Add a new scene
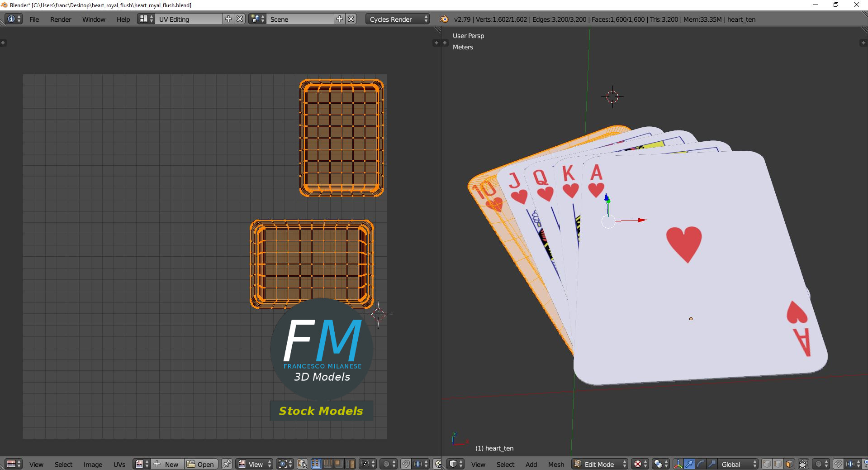The width and height of the screenshot is (868, 470). click(340, 19)
